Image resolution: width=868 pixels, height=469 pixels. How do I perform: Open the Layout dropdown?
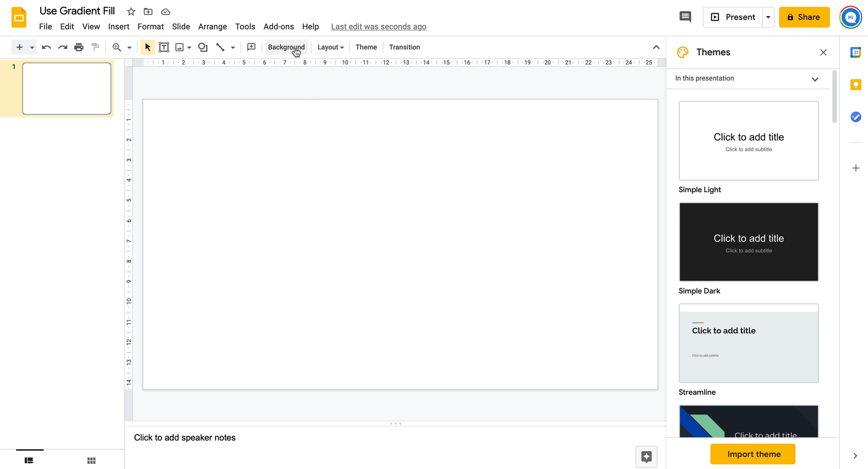[x=331, y=47]
